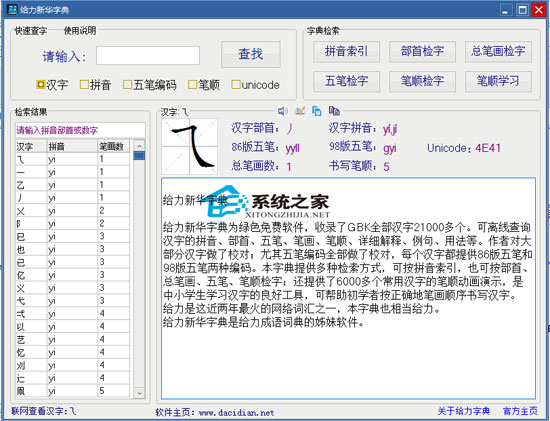Click the description text area
Screen dimensions: 550x421
point(348,288)
